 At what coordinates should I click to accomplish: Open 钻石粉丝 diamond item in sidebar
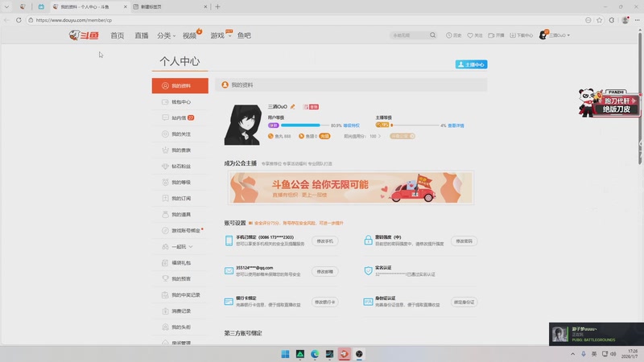pos(180,167)
